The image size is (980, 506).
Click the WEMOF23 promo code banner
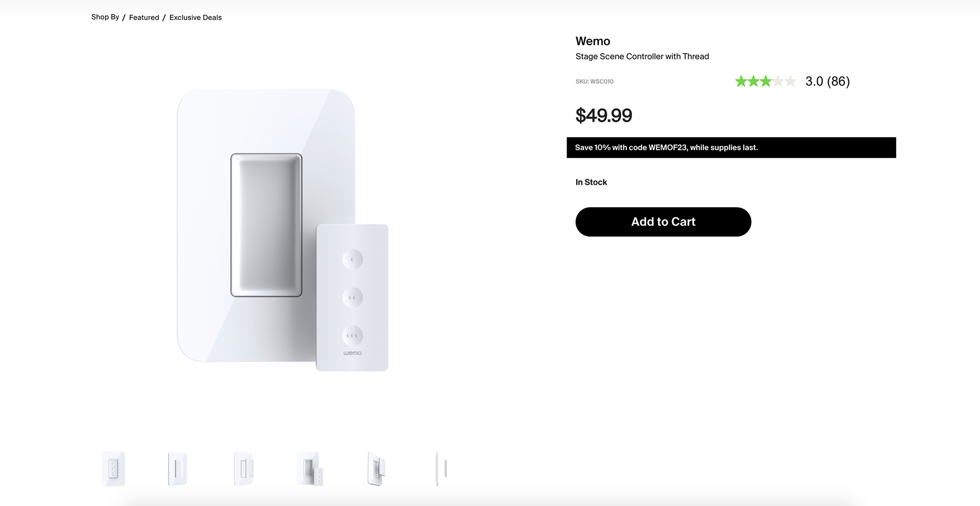tap(731, 148)
